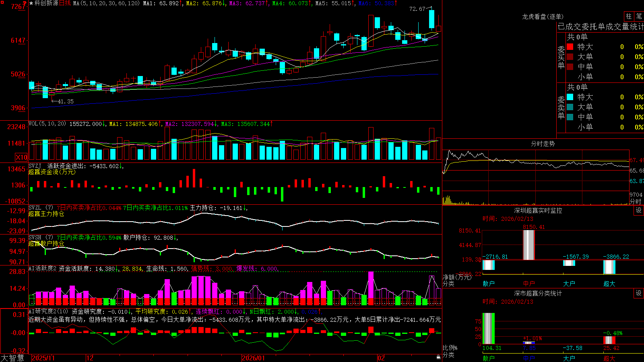
Task: Click the cyan 特大 sell-order color swatch
Action: pos(570,97)
